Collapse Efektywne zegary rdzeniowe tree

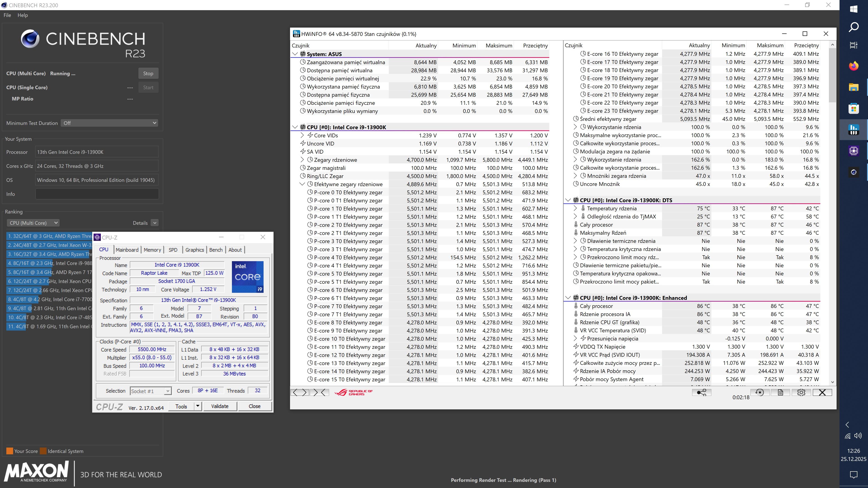(x=302, y=184)
